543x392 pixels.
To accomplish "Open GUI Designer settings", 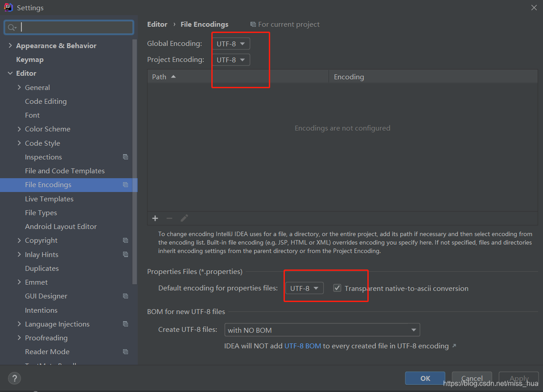I will point(46,296).
